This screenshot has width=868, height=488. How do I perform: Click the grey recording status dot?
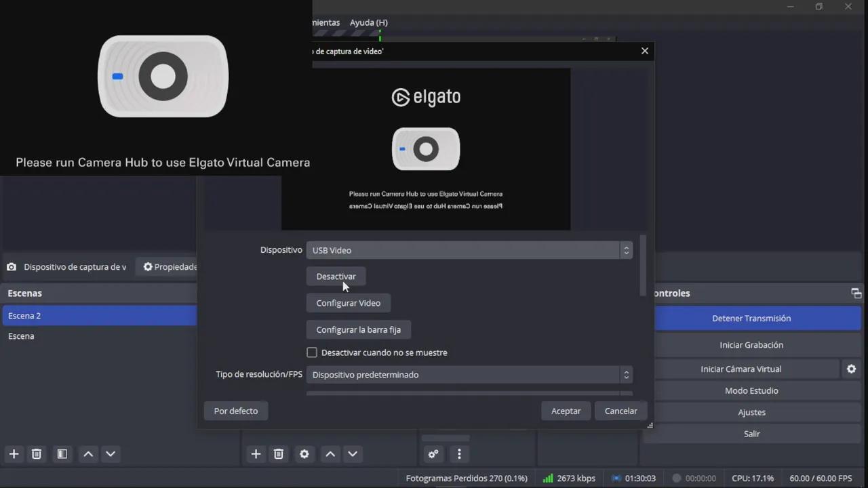click(676, 479)
